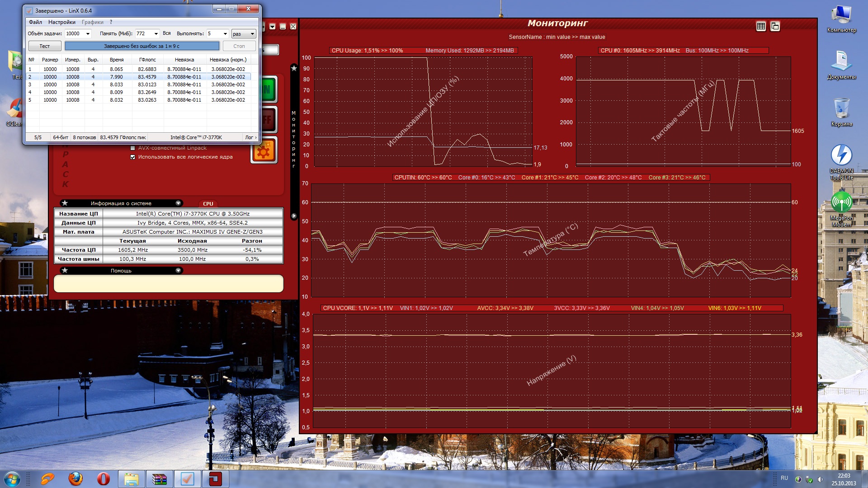Image resolution: width=868 pixels, height=488 pixels.
Task: Switch to the CPU tab
Action: 208,204
